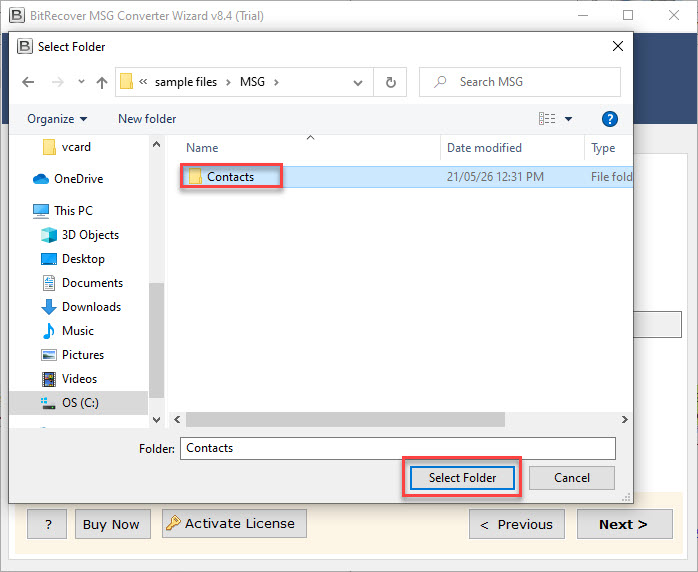Select vcard folder in navigation pane
This screenshot has width=698, height=572.
coord(67,147)
